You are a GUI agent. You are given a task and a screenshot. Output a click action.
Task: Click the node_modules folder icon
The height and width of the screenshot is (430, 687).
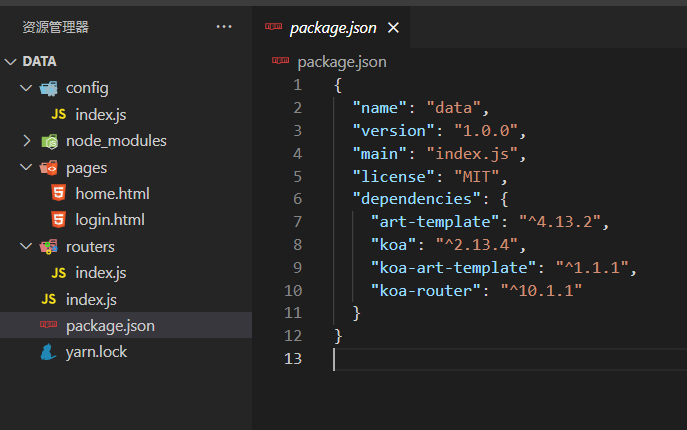coord(48,141)
